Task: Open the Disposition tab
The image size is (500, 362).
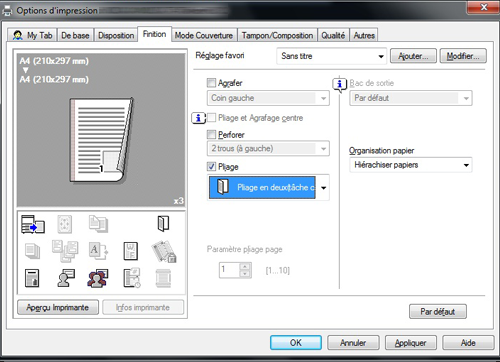Action: [x=116, y=35]
